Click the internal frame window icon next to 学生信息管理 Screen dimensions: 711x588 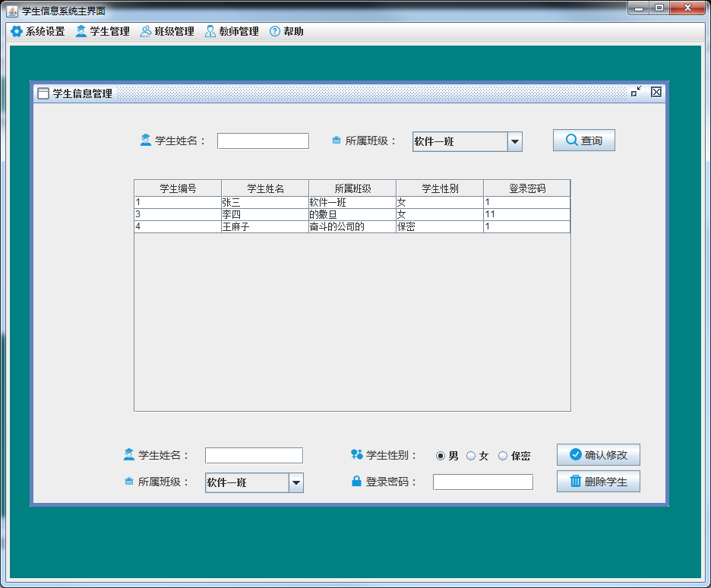43,93
